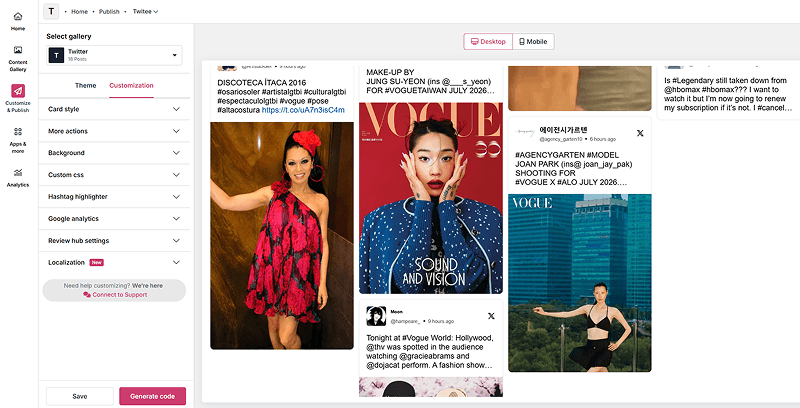Click the T workspace logo in the header
Image resolution: width=800 pixels, height=408 pixels.
pyautogui.click(x=51, y=11)
